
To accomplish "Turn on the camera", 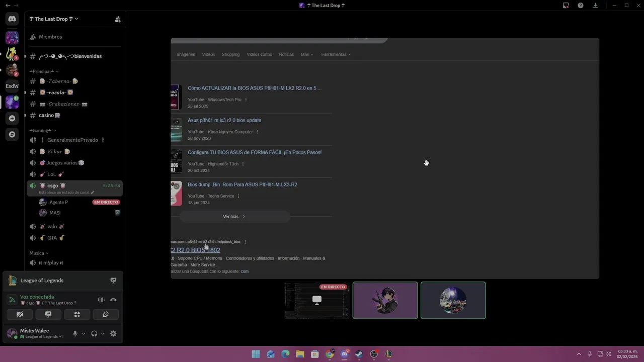I will (x=20, y=314).
